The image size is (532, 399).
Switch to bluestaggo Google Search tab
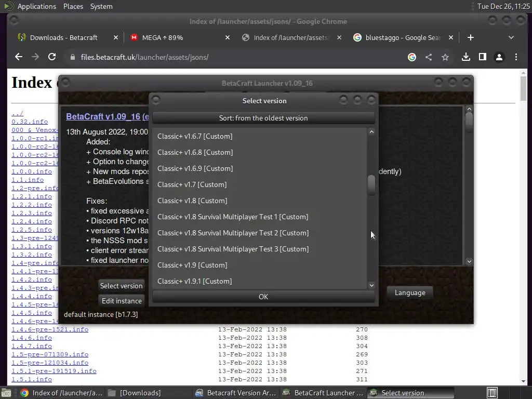[x=403, y=37]
